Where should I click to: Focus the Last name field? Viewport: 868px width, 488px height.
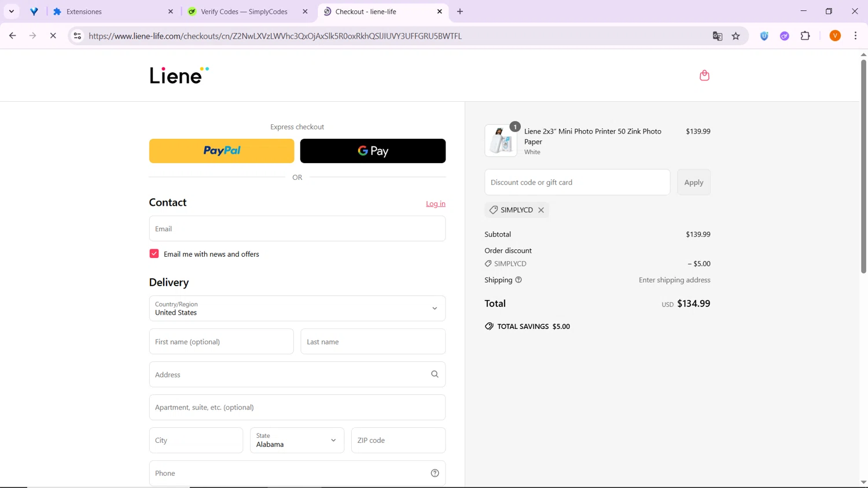[373, 342]
